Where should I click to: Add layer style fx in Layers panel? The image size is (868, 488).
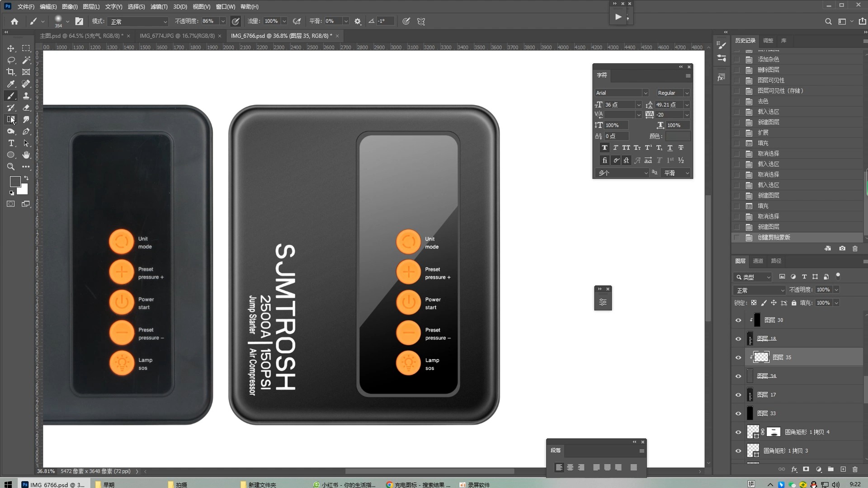[794, 469]
